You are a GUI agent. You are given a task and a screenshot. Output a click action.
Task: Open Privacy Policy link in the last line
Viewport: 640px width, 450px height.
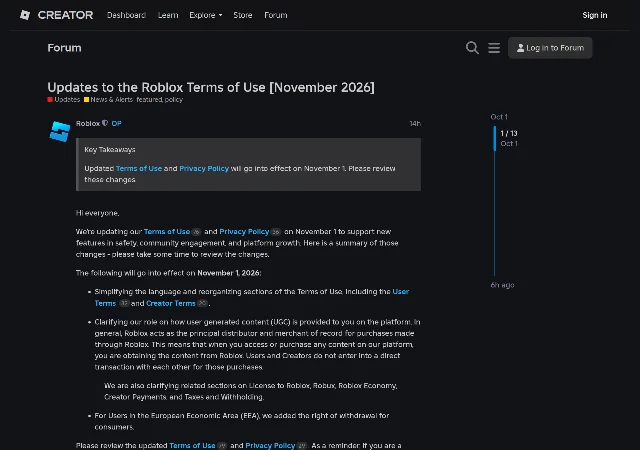pyautogui.click(x=270, y=446)
